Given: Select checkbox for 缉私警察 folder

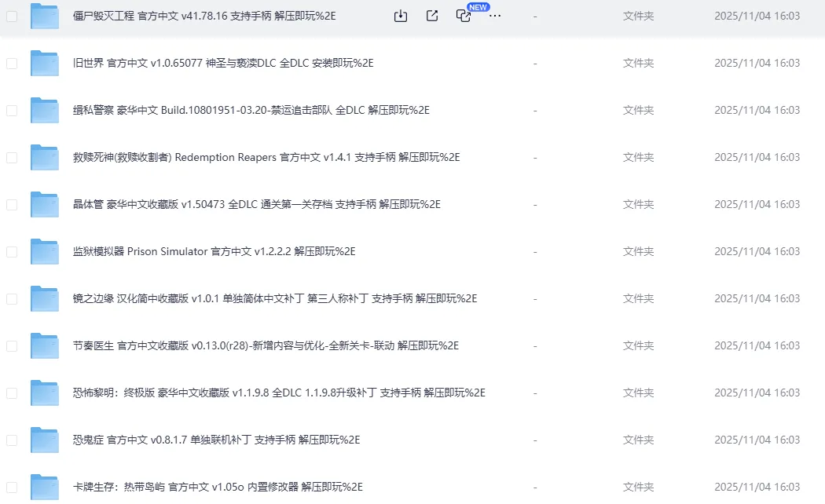Looking at the screenshot, I should point(12,111).
